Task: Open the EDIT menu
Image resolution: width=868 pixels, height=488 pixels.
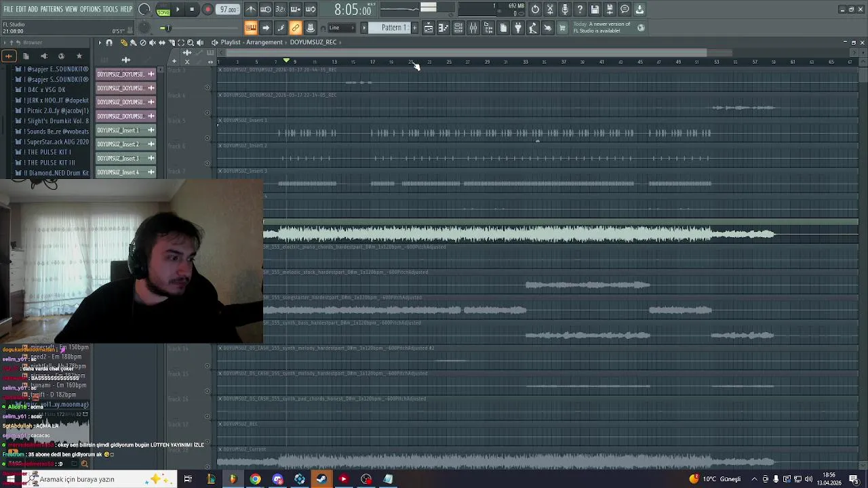Action: [21, 9]
